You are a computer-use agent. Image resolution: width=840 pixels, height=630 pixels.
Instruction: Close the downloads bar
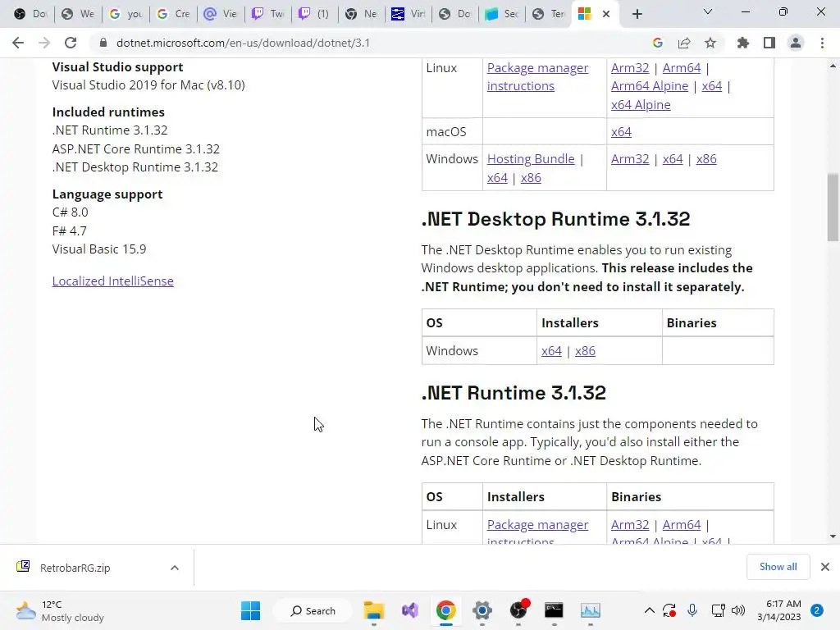coord(825,567)
